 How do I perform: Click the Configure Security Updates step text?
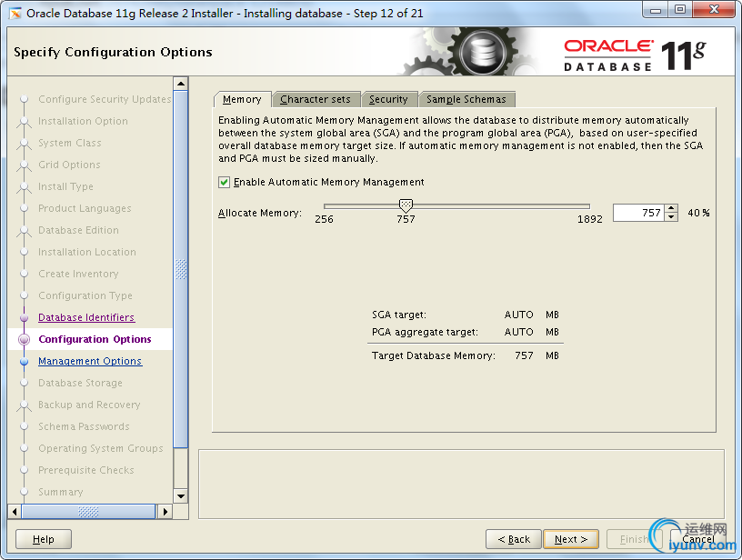105,99
